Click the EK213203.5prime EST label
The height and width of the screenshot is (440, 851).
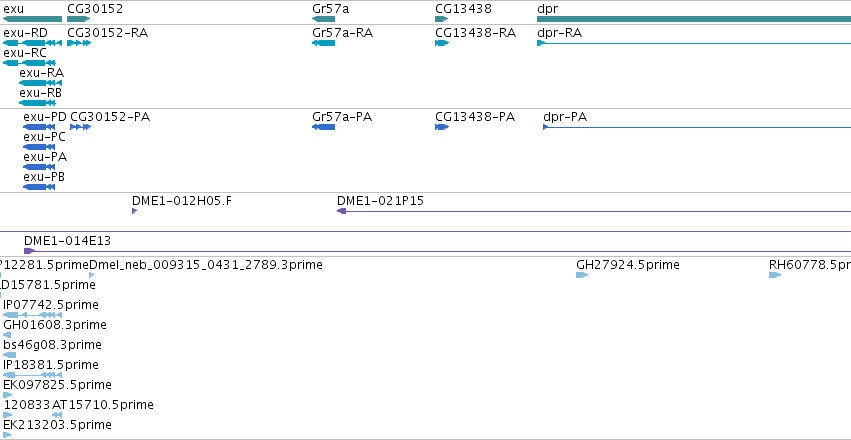[58, 425]
